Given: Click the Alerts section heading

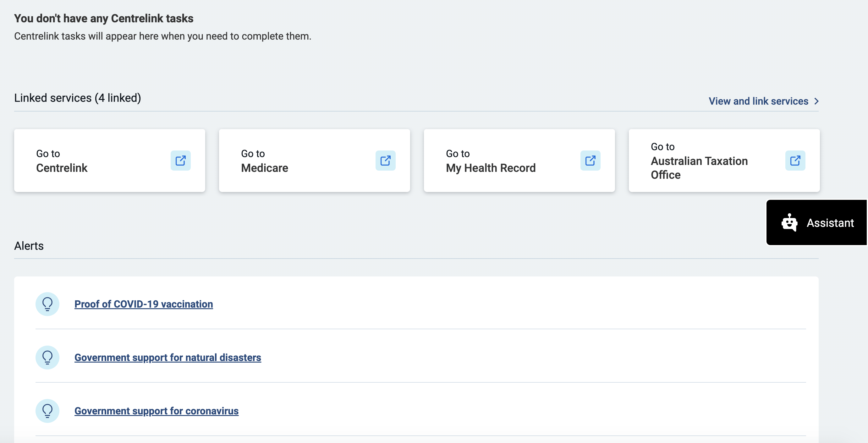Looking at the screenshot, I should tap(29, 246).
